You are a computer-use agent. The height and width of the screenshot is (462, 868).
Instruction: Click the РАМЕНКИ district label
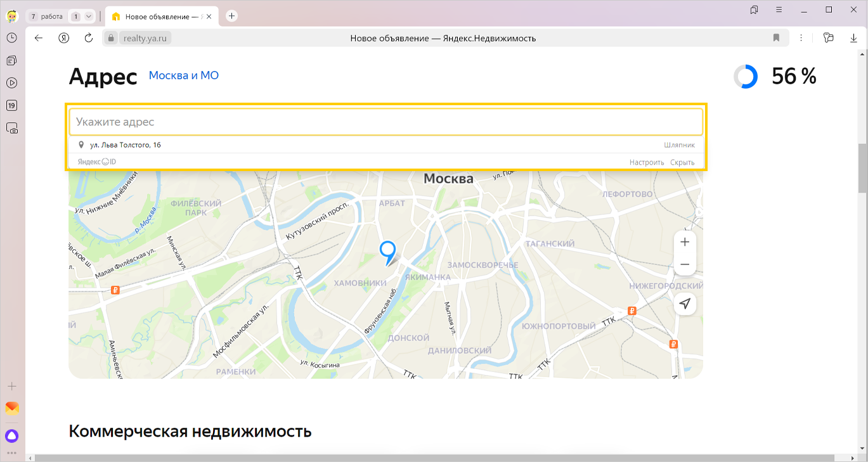(x=236, y=372)
